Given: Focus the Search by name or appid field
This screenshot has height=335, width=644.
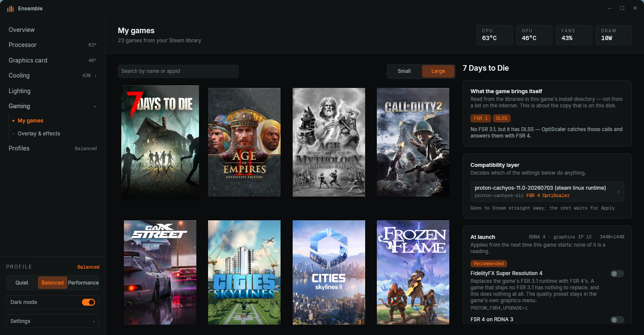Looking at the screenshot, I should point(178,71).
